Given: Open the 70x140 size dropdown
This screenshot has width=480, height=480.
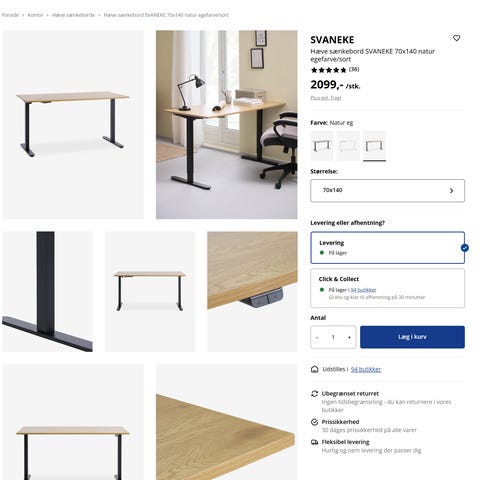Looking at the screenshot, I should tap(387, 191).
